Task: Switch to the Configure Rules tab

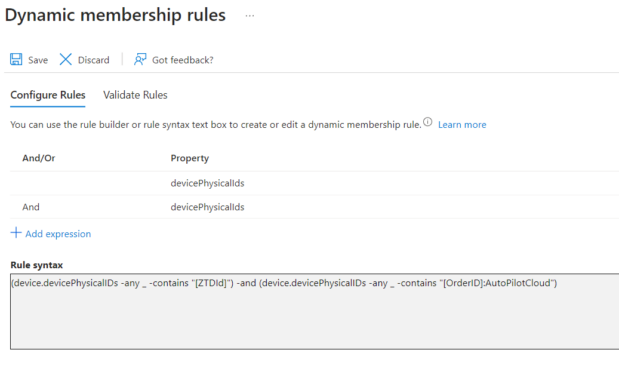Action: pos(48,95)
